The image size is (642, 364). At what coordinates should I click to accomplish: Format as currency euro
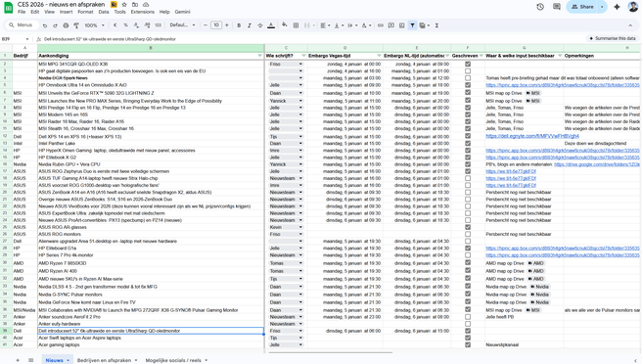115,25
